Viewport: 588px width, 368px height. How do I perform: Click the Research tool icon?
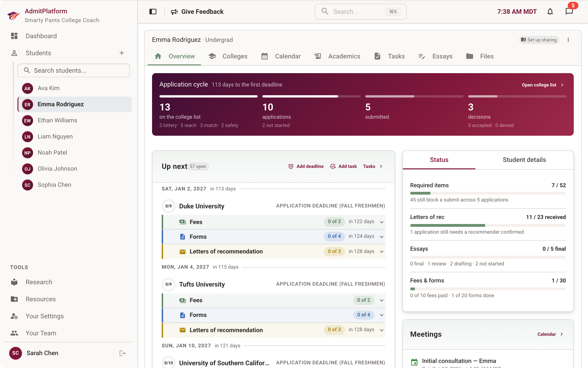pos(14,282)
